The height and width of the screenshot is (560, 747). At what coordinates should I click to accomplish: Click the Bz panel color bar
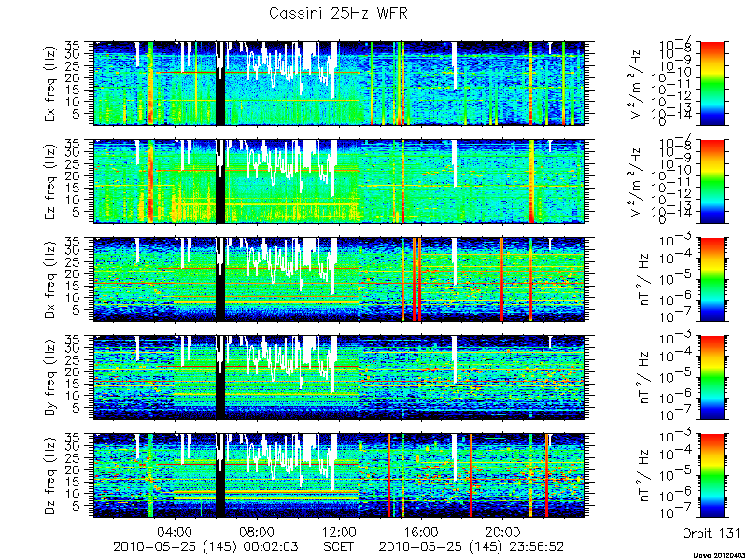(x=712, y=476)
